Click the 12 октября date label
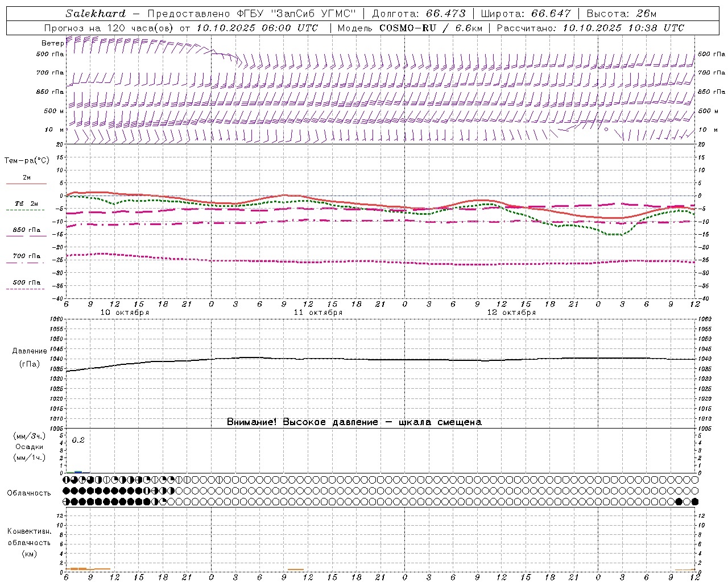The image size is (728, 582). 511,312
